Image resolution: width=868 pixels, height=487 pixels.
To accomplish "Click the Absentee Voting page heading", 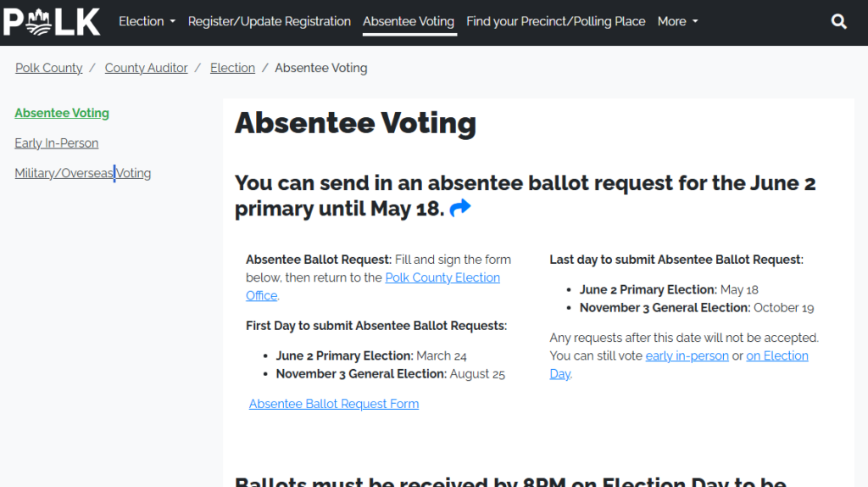I will (355, 124).
